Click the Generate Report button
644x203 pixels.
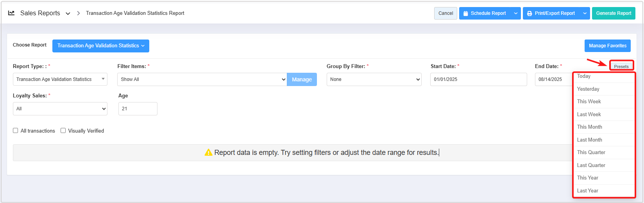point(613,13)
